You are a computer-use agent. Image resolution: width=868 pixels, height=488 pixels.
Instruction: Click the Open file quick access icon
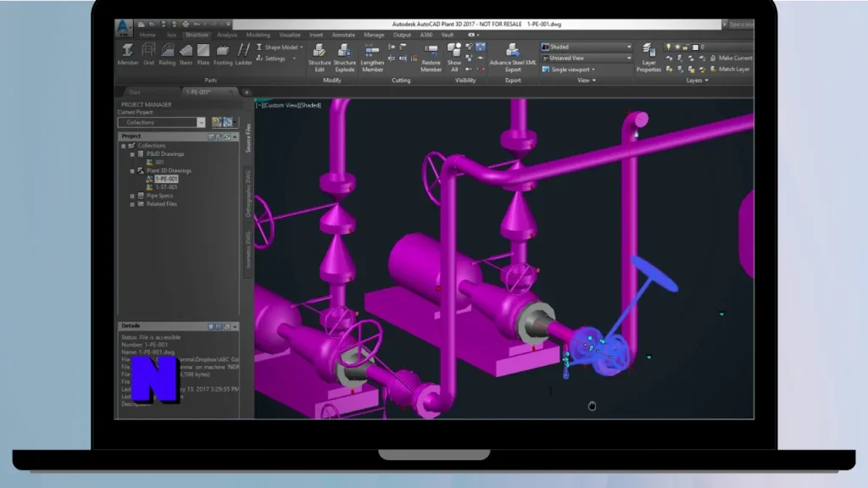coord(153,25)
